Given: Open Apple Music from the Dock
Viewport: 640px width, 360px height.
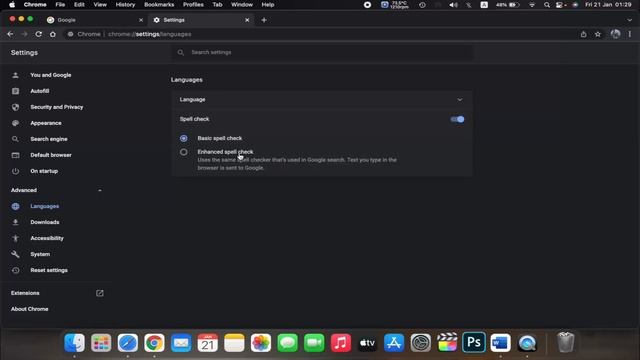Looking at the screenshot, I should click(340, 343).
